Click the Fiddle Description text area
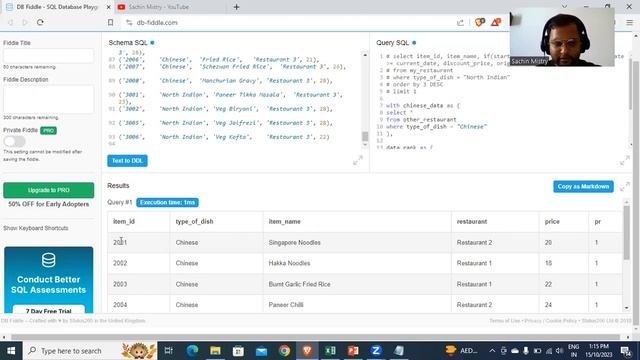 click(49, 99)
